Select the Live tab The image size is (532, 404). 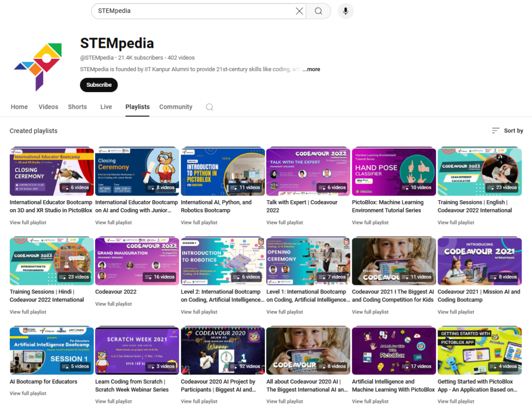click(106, 107)
